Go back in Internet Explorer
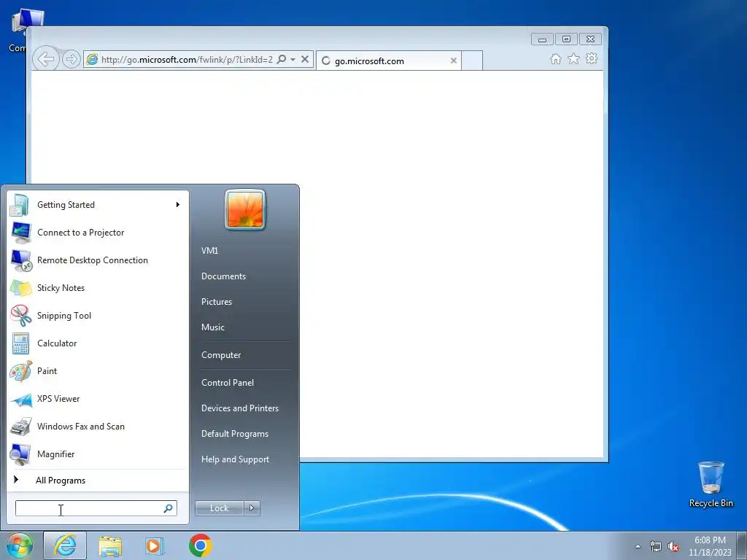 point(46,59)
